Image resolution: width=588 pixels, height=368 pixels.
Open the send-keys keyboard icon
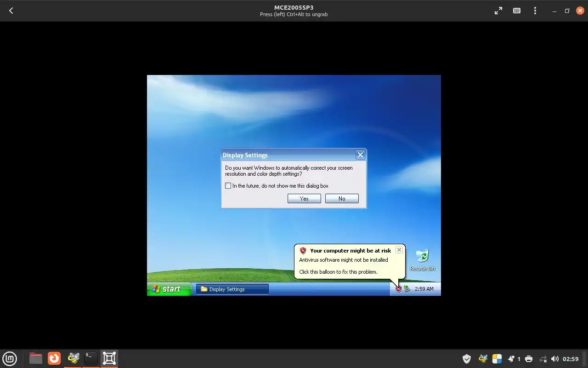(517, 11)
